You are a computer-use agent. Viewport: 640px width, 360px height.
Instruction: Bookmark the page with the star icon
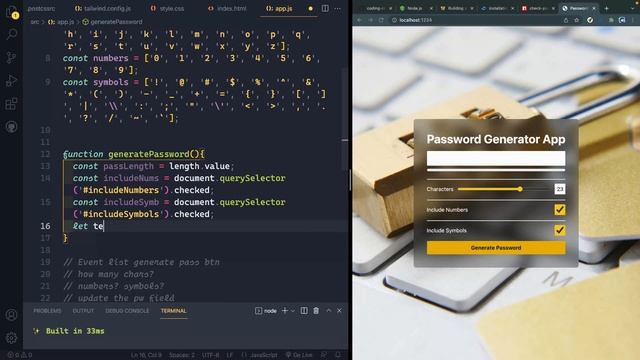576,20
